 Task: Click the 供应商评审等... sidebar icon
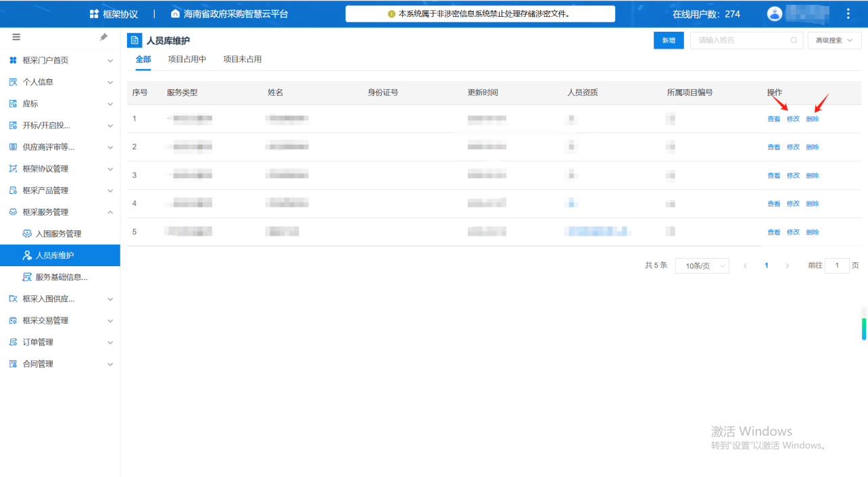coord(13,147)
